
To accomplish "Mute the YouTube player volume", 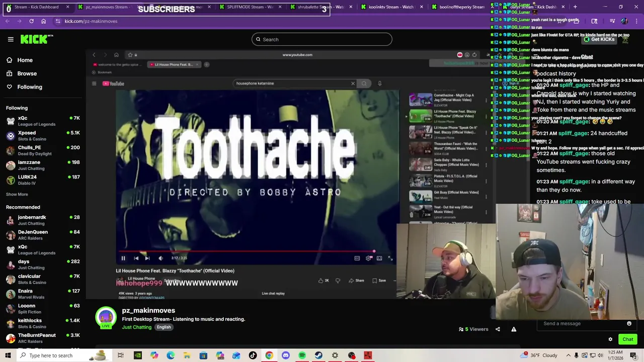I will [160, 258].
